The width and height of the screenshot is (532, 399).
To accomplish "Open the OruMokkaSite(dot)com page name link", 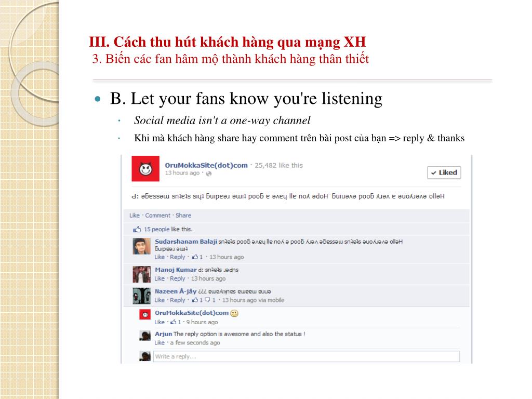I will pyautogui.click(x=206, y=165).
